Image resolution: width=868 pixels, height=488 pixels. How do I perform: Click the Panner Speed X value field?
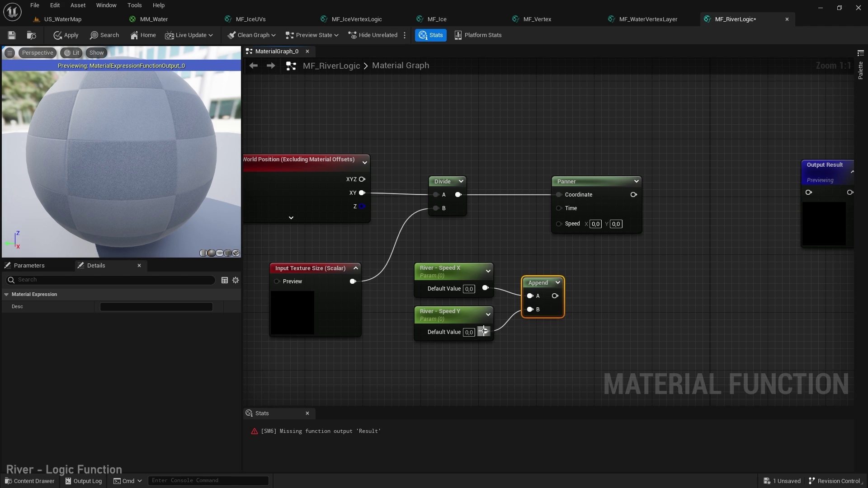click(x=595, y=224)
